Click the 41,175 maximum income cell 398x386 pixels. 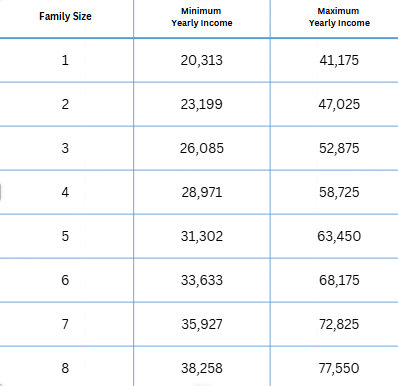[x=339, y=60]
